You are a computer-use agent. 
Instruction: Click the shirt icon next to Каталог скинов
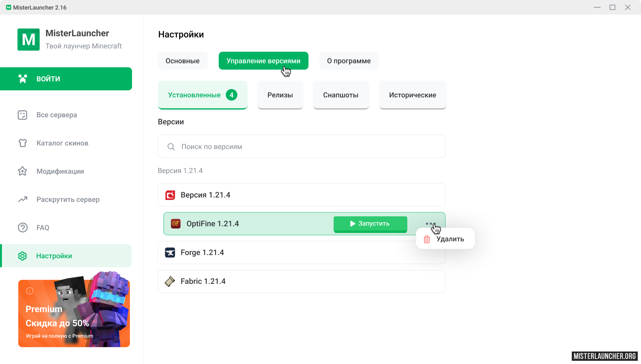pos(22,143)
